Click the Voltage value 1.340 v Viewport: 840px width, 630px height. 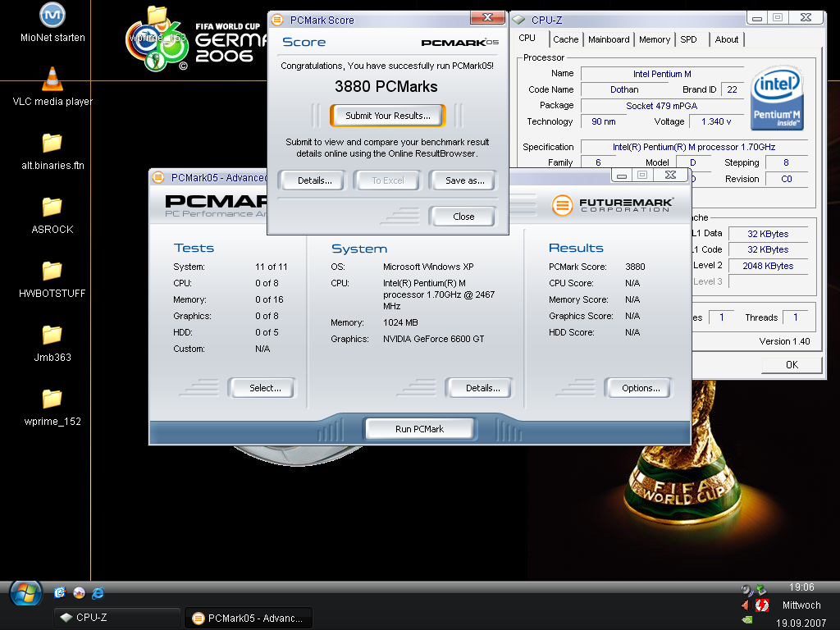(x=716, y=121)
